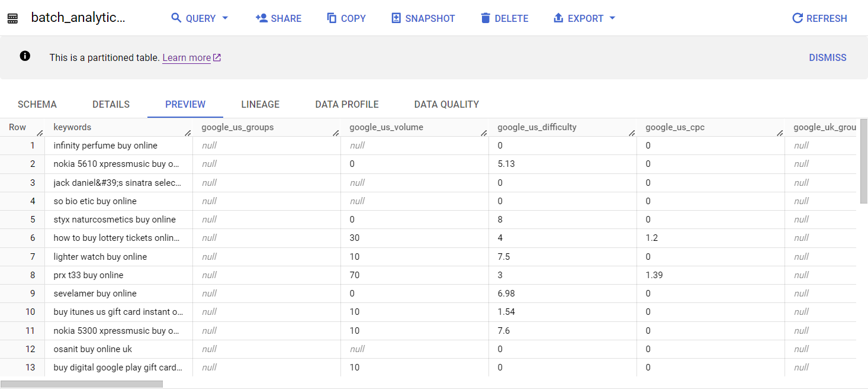Select the Query icon in the toolbar
Viewport: 868px width, 390px height.
tap(177, 18)
